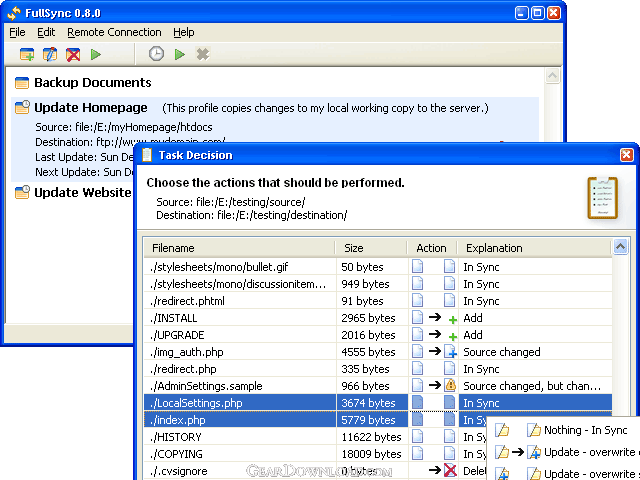The width and height of the screenshot is (640, 480).
Task: Sort the task list by Size column
Action: pyautogui.click(x=371, y=248)
